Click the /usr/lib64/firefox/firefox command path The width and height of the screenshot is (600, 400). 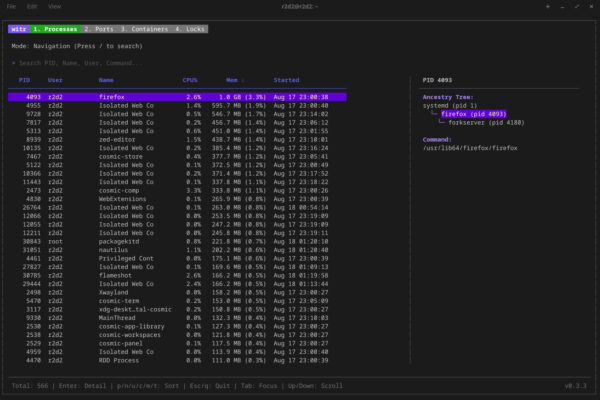tap(470, 148)
